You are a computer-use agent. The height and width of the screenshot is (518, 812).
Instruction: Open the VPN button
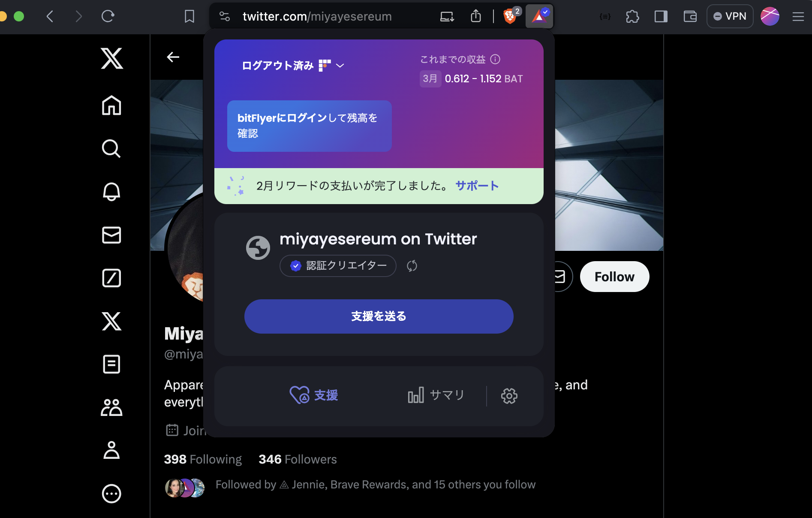(730, 16)
